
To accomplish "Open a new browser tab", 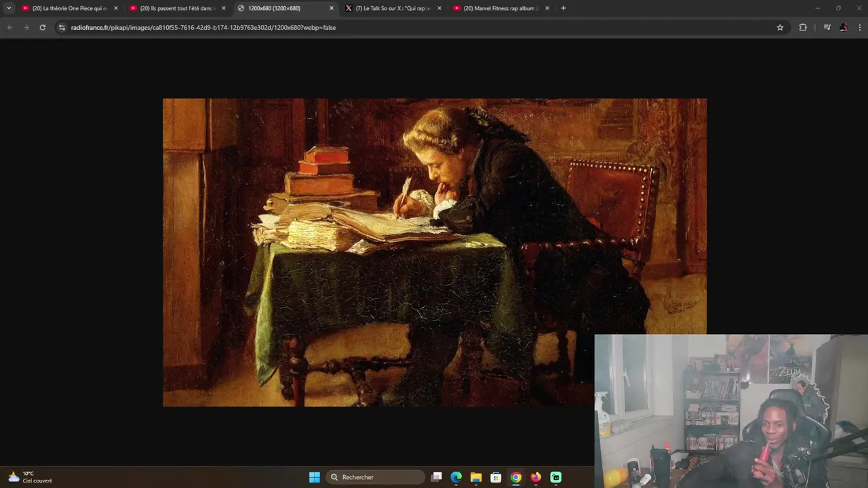I will 563,8.
